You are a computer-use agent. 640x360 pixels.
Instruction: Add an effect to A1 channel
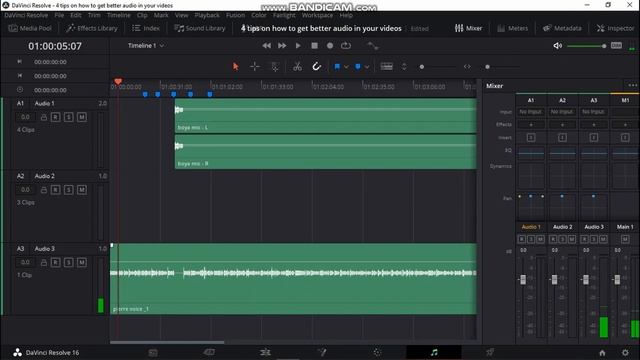tap(531, 124)
